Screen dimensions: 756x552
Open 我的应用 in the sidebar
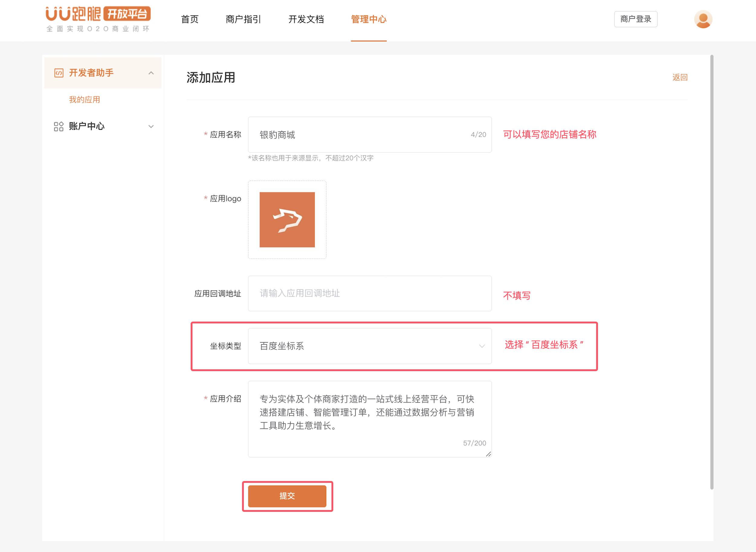pos(85,100)
